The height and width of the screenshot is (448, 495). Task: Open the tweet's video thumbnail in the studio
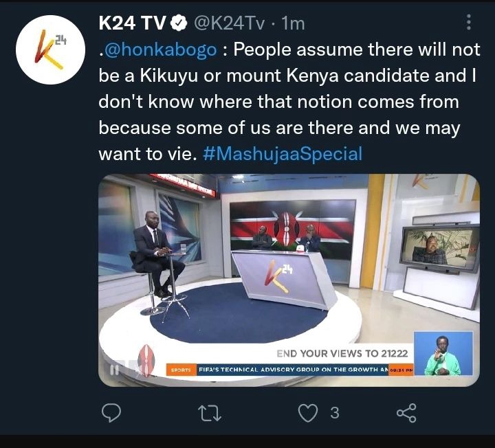click(x=289, y=280)
